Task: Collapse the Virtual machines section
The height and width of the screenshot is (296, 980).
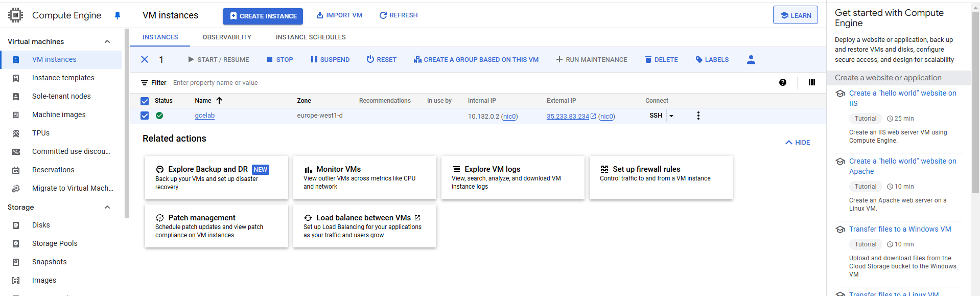Action: tap(107, 41)
